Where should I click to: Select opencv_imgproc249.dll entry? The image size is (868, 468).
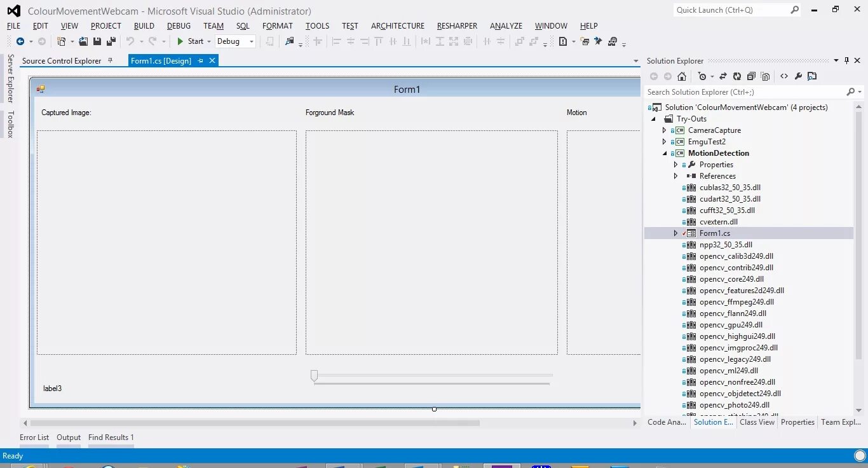click(738, 348)
